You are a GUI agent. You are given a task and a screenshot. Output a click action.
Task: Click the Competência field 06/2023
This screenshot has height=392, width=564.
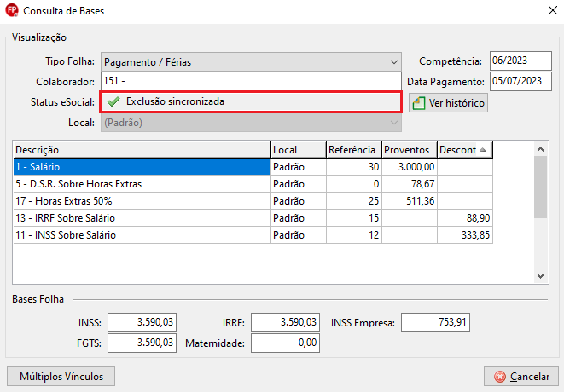click(x=520, y=61)
